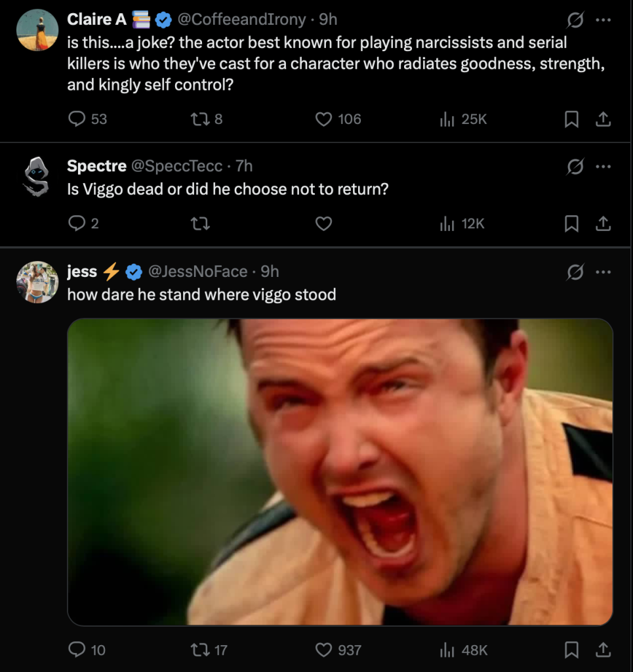Retweet jess's post
Viewport: 633px width, 672px height.
[198, 650]
